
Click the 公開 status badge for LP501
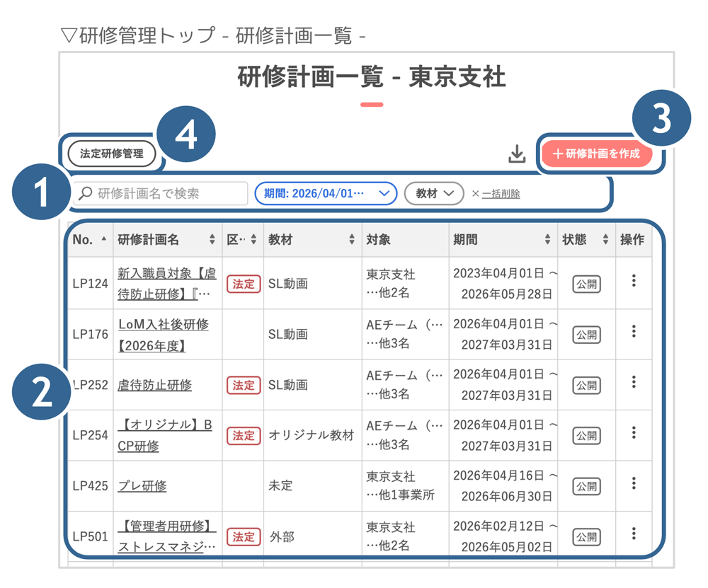tap(586, 537)
